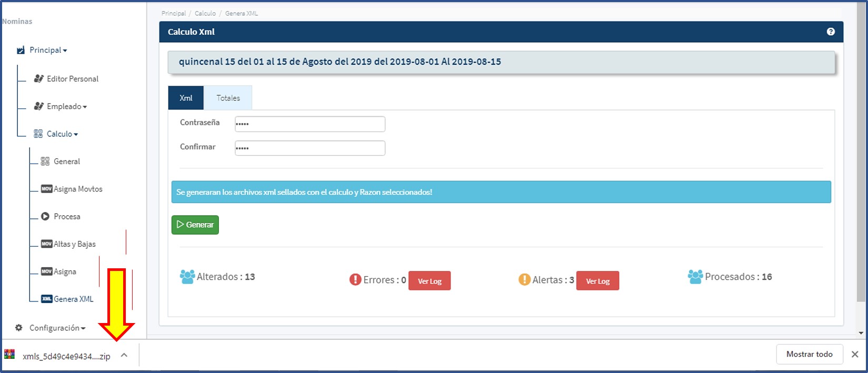Click the downloaded zip file icon
The height and width of the screenshot is (373, 868).
click(9, 355)
